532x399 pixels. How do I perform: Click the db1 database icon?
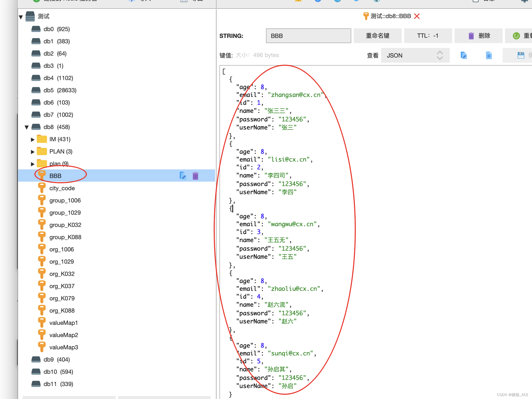click(x=36, y=41)
